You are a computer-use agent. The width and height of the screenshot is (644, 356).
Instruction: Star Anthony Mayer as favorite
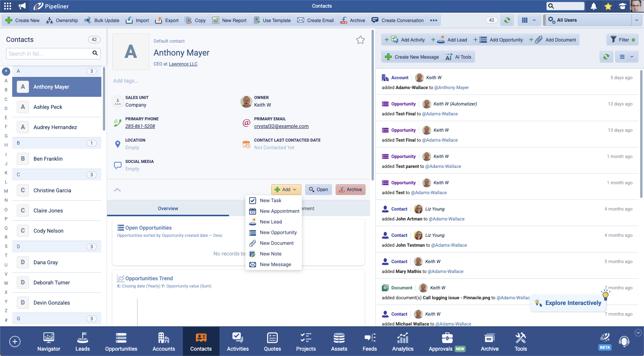360,40
